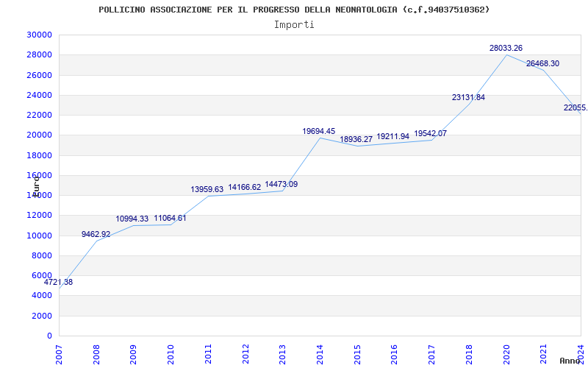Click y-axis value 4000
The height and width of the screenshot is (368, 588).
(x=41, y=296)
